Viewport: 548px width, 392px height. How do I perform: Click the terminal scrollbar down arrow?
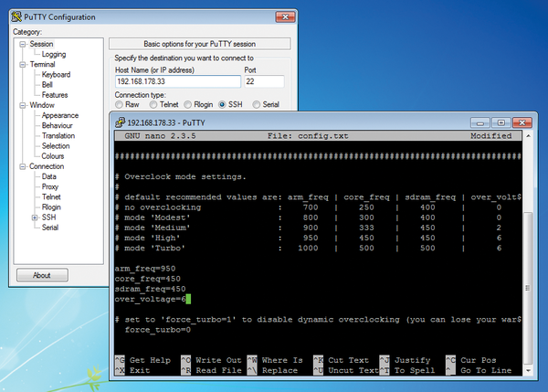tap(528, 370)
